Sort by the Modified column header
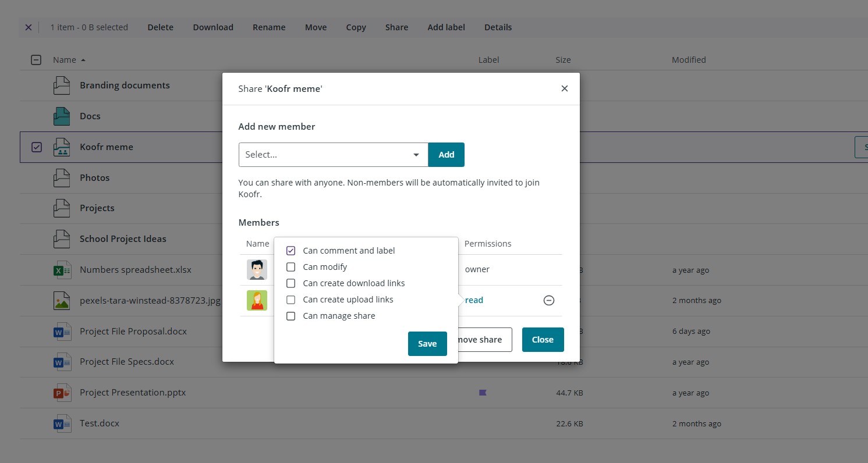 click(x=689, y=60)
